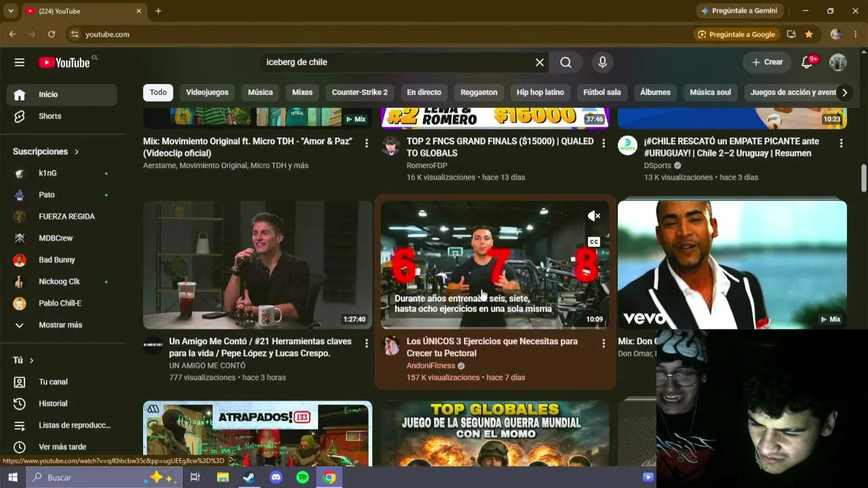Image resolution: width=868 pixels, height=488 pixels.
Task: Show more filter chips with the right arrow
Action: pos(844,93)
